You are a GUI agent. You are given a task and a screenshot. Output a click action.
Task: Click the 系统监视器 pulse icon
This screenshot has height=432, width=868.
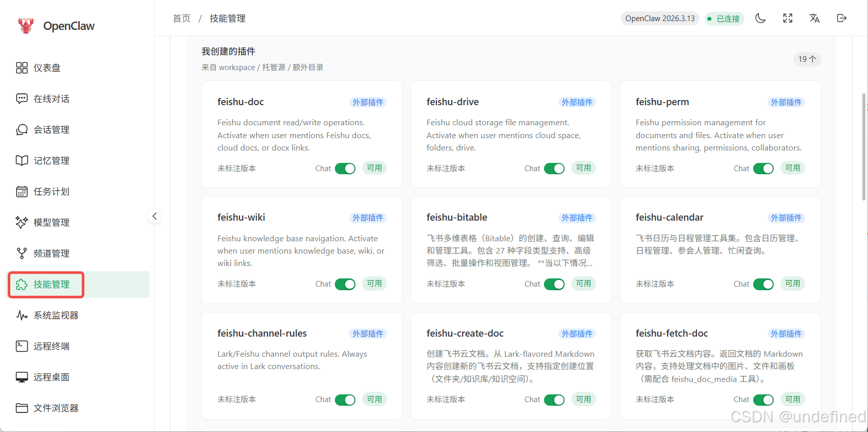coord(22,315)
